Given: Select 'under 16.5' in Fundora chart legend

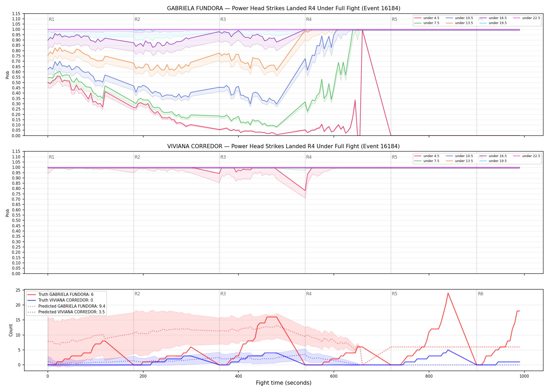Looking at the screenshot, I should [493, 18].
